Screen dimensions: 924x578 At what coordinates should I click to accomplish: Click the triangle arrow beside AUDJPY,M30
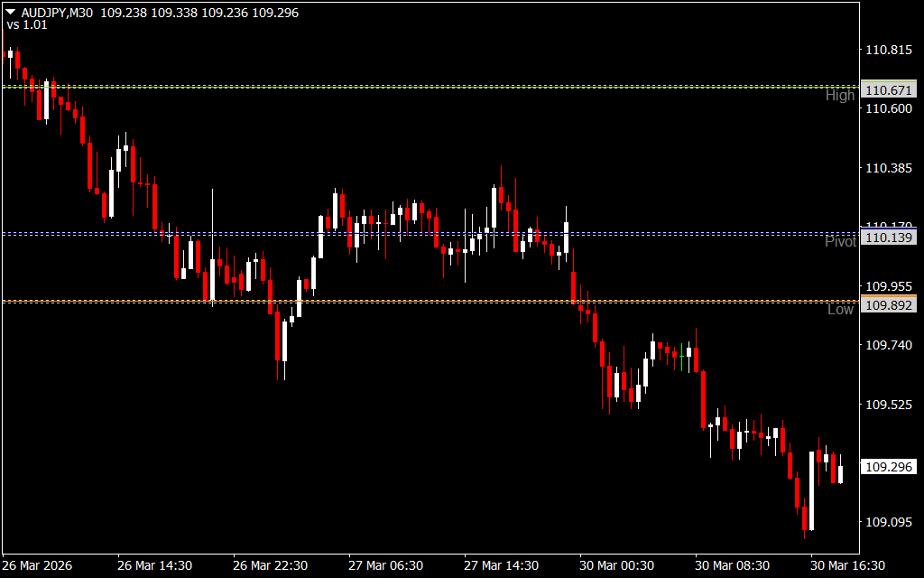[x=11, y=13]
